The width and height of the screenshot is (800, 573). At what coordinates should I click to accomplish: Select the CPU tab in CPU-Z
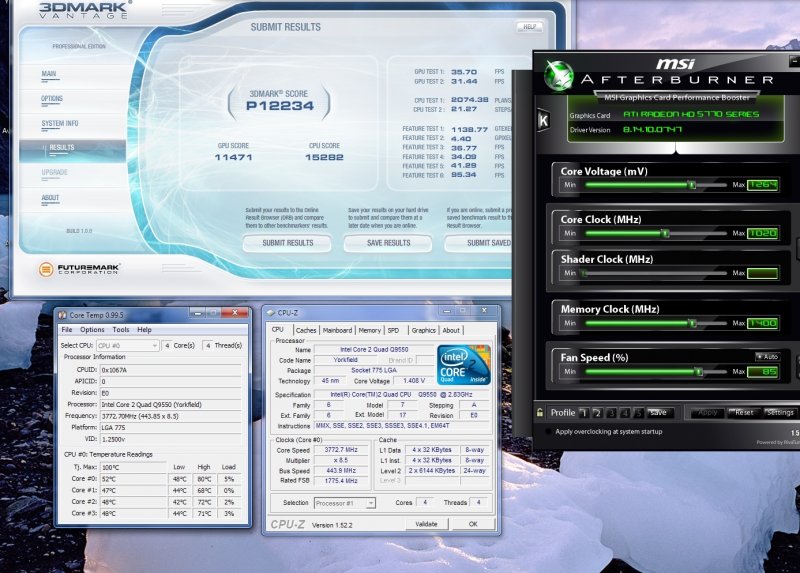278,330
